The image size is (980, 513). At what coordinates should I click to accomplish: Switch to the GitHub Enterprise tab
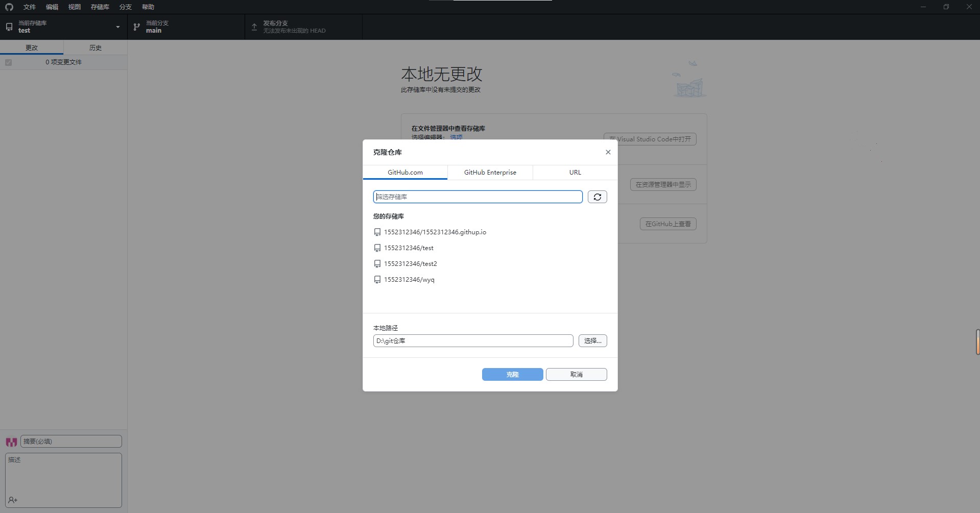(x=490, y=173)
